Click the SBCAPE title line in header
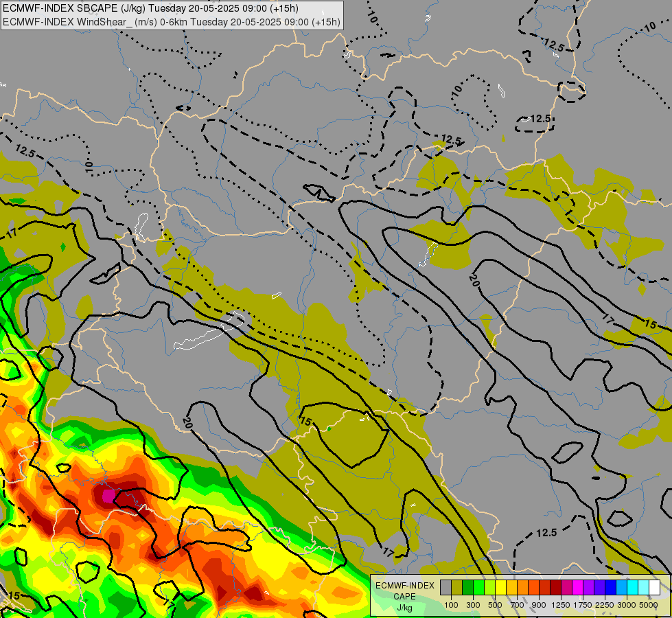The image size is (672, 618). pyautogui.click(x=150, y=8)
